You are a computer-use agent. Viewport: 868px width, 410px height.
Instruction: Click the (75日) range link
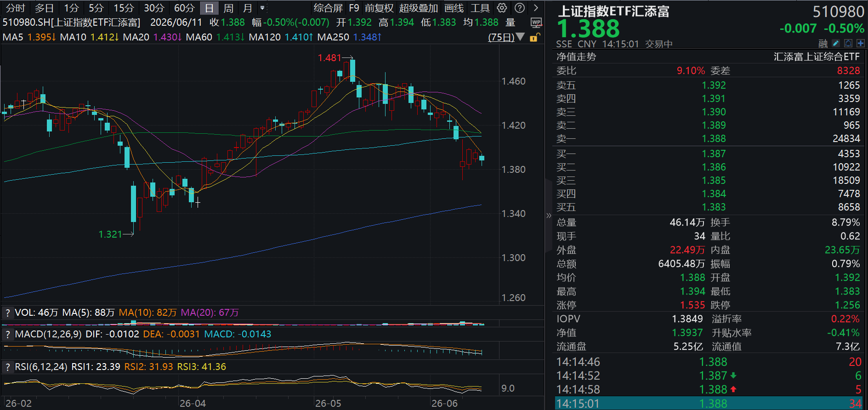coord(501,37)
